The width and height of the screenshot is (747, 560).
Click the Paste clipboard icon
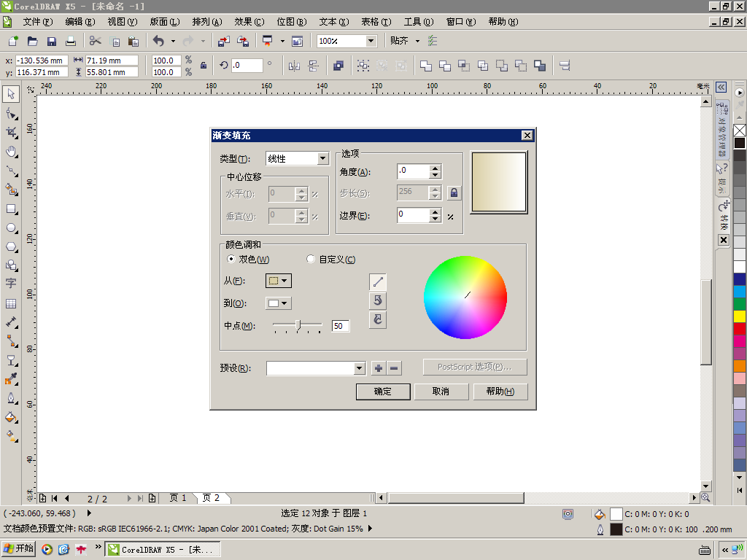[x=133, y=42]
